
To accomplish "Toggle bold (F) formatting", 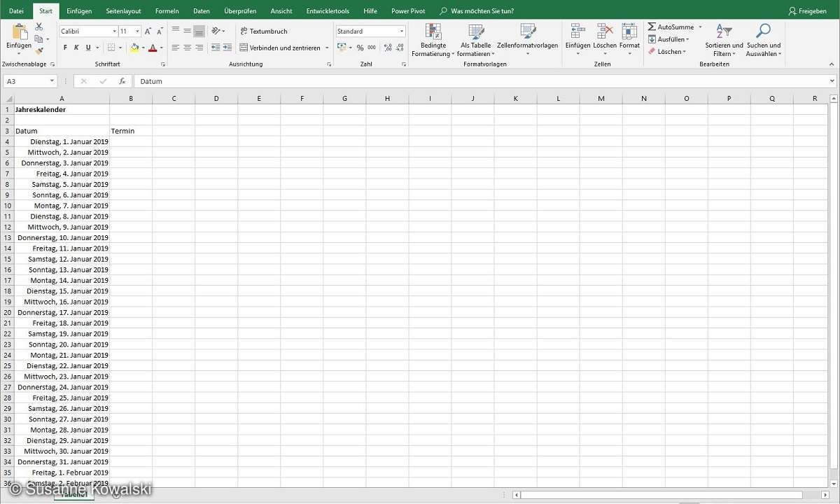I will coord(65,48).
